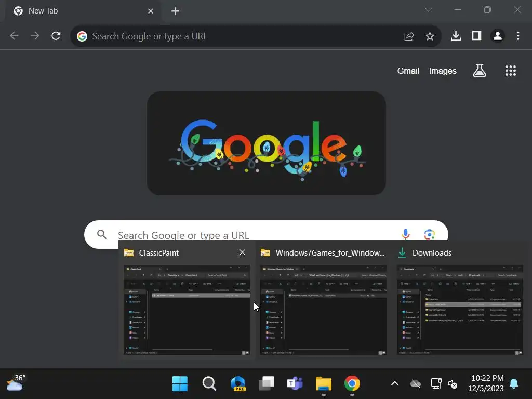Open the Chrome three-dot menu
This screenshot has width=532, height=399.
[518, 36]
